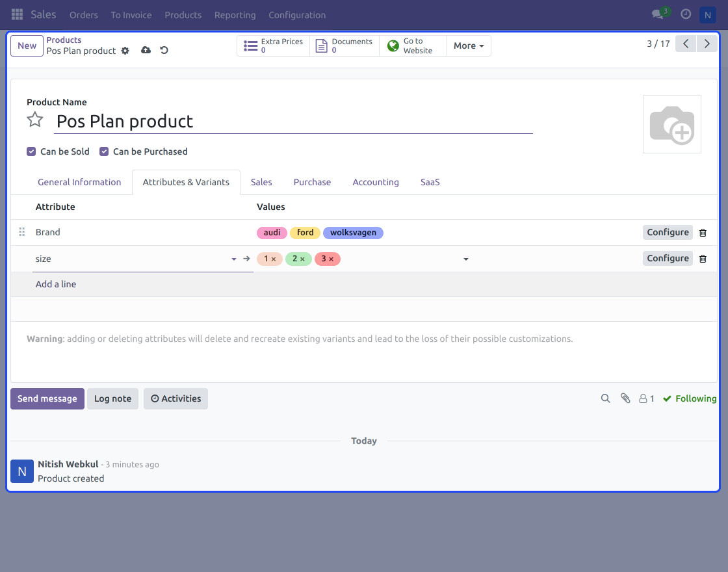Toggle the Following status

690,398
